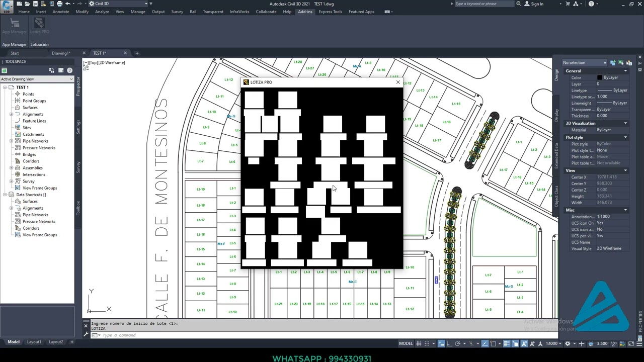Collapse the Plot style section
Image resolution: width=644 pixels, height=362 pixels.
(625, 137)
